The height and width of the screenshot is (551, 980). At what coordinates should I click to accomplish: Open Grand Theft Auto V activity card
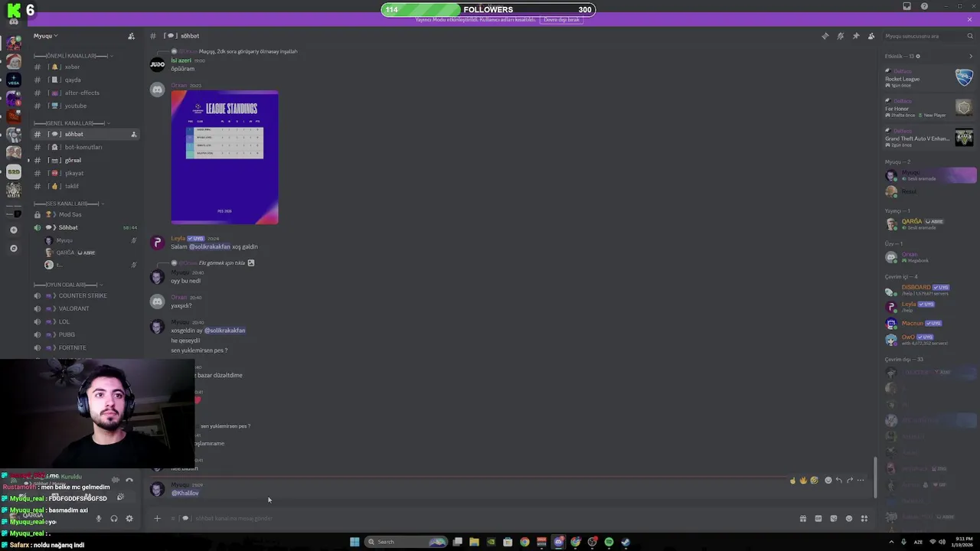(929, 137)
